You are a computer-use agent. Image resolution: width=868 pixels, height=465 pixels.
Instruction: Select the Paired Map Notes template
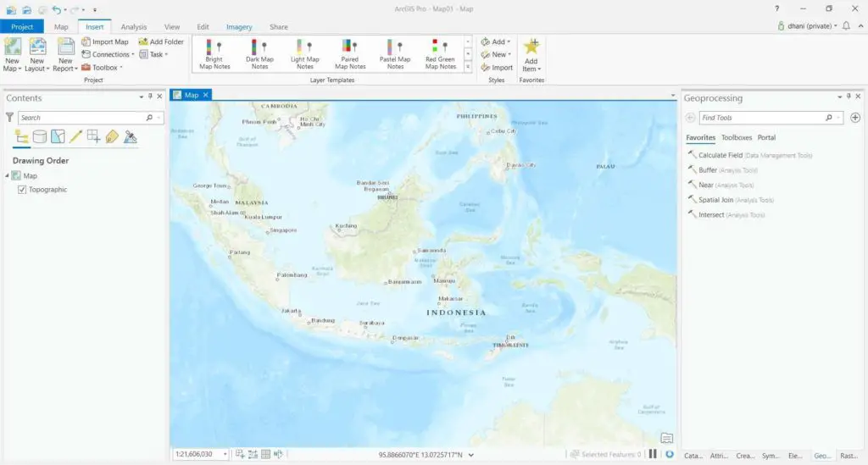(x=350, y=54)
